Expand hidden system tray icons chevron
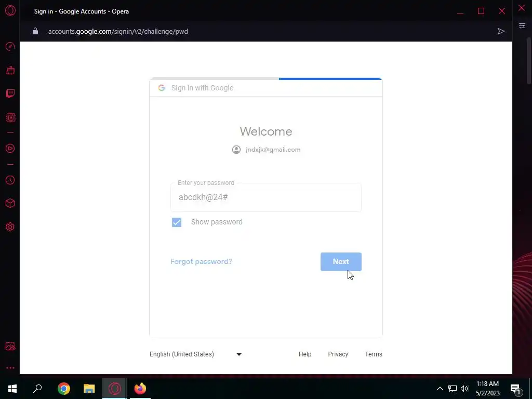The image size is (532, 399). tap(440, 389)
